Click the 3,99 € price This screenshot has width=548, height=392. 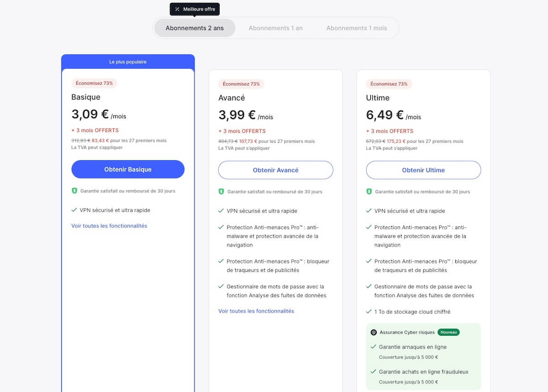[x=237, y=115]
